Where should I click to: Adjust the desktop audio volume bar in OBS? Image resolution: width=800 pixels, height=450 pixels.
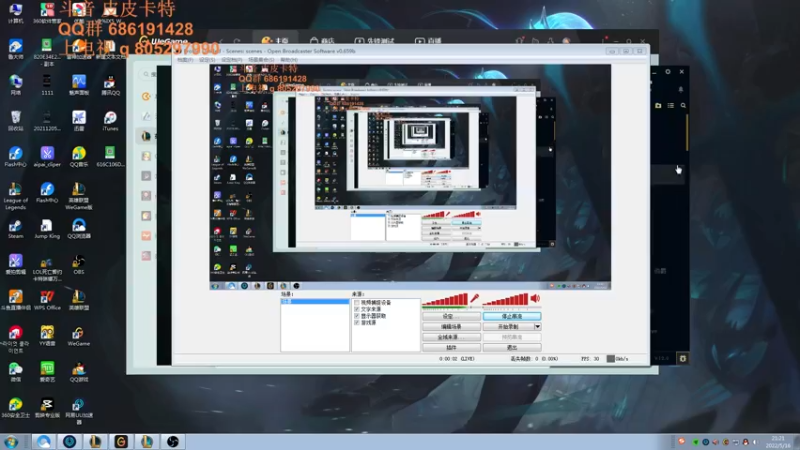coord(506,299)
